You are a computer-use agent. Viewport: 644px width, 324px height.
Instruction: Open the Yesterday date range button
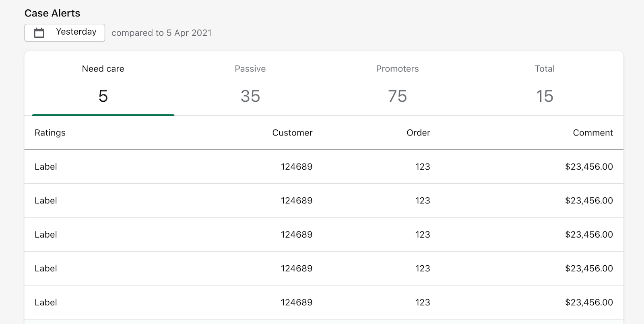click(65, 33)
